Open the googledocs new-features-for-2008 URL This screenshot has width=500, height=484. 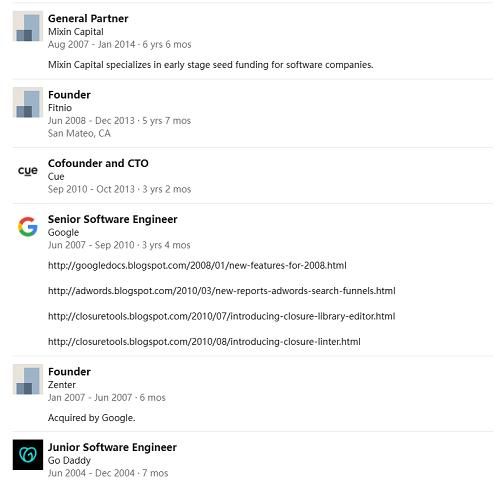tap(197, 266)
